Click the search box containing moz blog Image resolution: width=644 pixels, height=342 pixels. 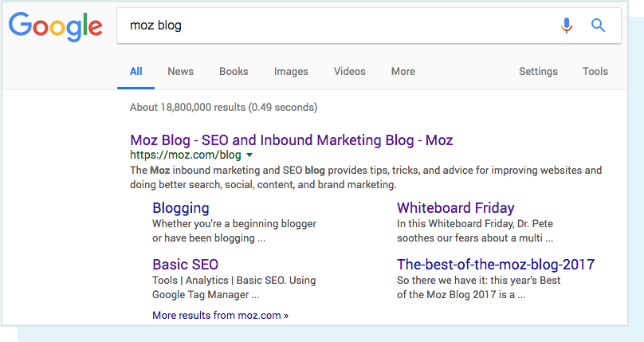(x=335, y=26)
